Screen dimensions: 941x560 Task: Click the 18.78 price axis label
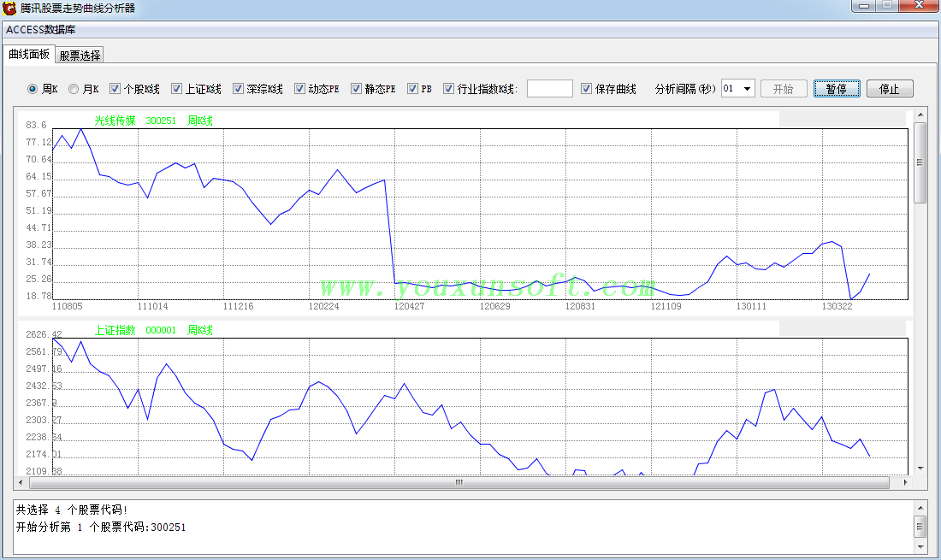pyautogui.click(x=39, y=296)
